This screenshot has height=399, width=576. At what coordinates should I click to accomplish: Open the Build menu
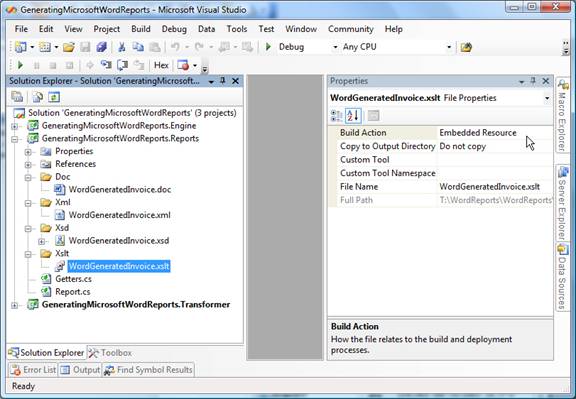click(141, 29)
